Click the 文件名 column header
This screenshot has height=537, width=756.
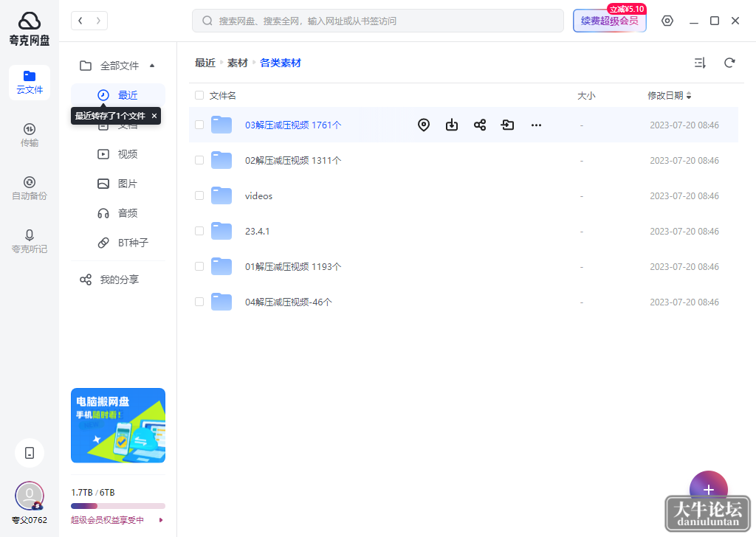point(223,95)
